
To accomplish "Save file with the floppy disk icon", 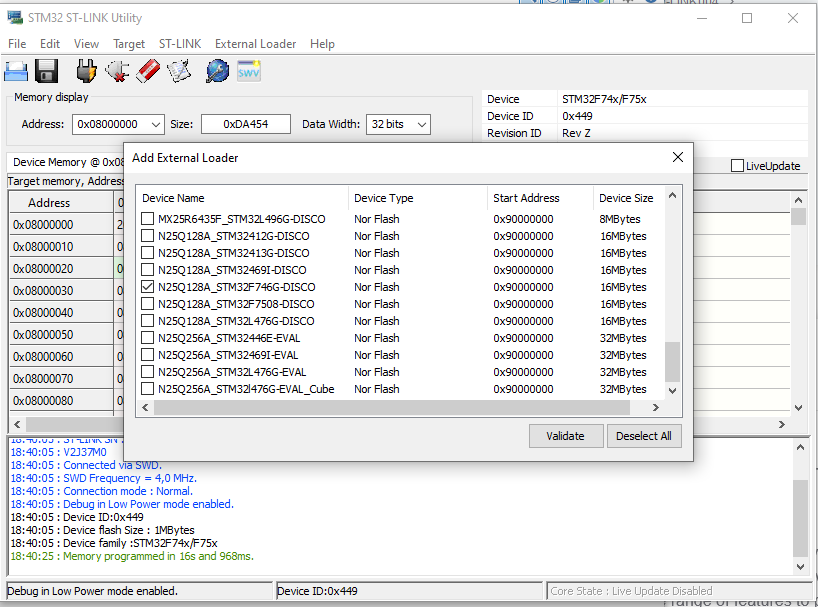I will coord(46,71).
